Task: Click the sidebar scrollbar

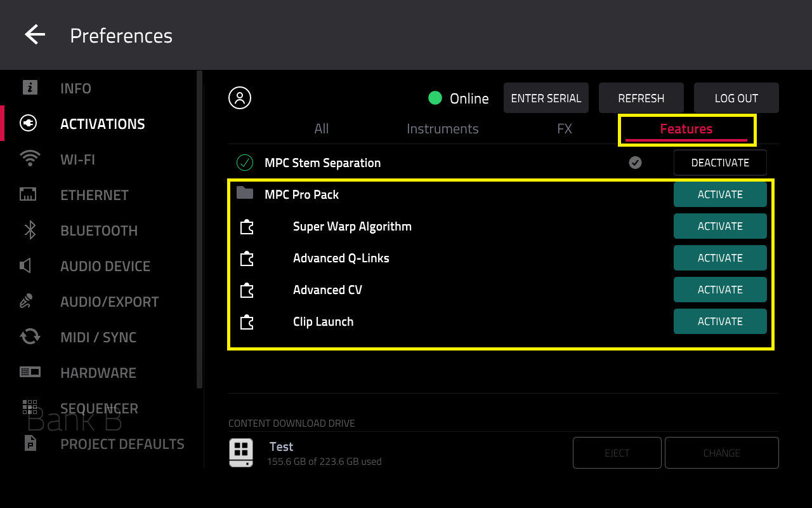Action: [200, 229]
